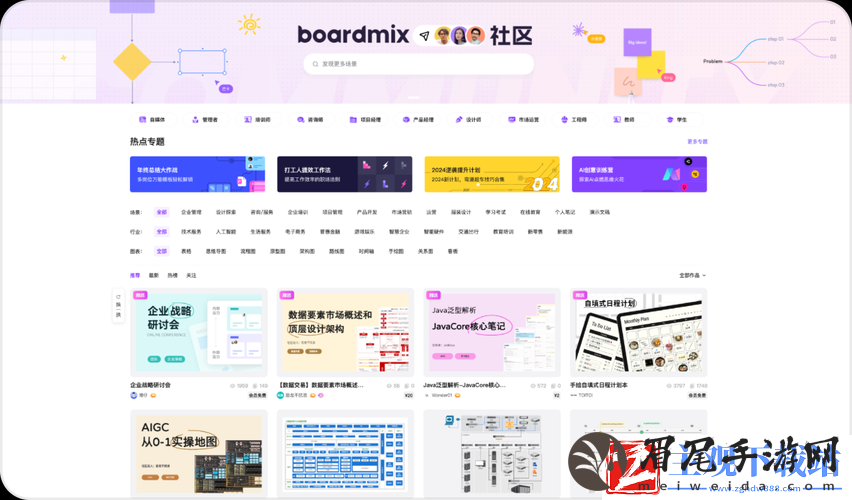Image resolution: width=852 pixels, height=500 pixels.
Task: Filter scenes by 设计探索
Action: pos(226,212)
